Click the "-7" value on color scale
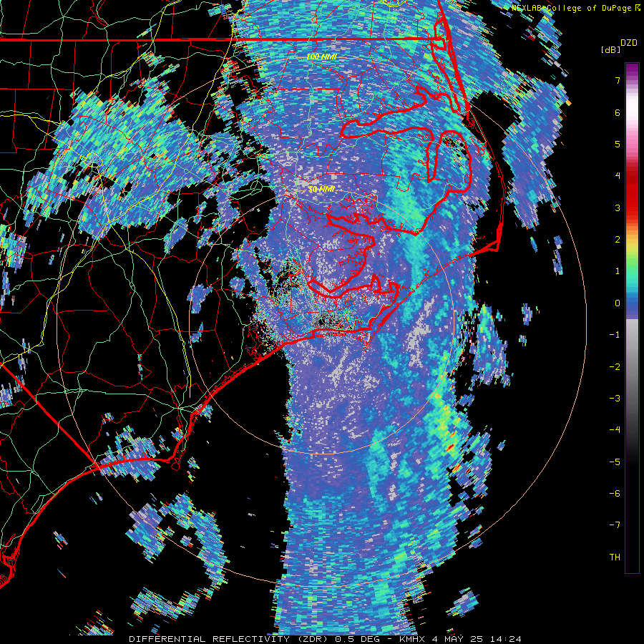Image resolution: width=644 pixels, height=644 pixels. tap(615, 525)
